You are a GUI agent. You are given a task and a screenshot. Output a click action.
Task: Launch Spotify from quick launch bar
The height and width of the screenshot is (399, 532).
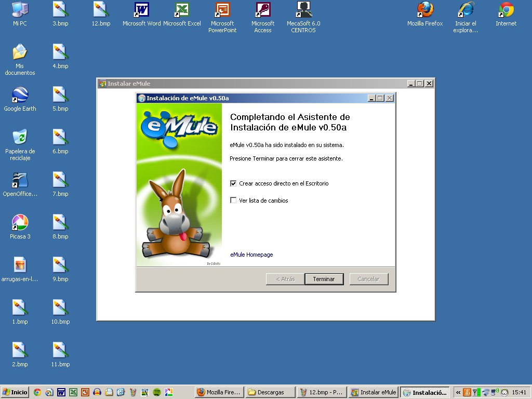click(157, 392)
